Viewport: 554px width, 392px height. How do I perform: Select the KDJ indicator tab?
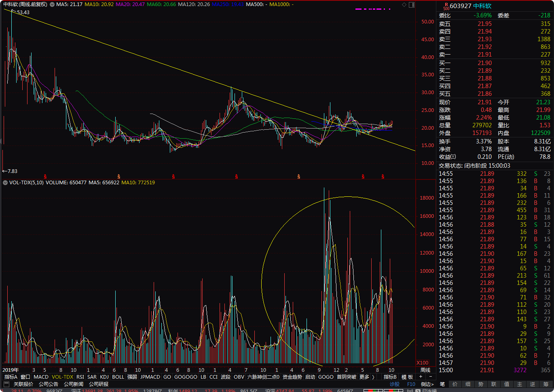(x=104, y=377)
